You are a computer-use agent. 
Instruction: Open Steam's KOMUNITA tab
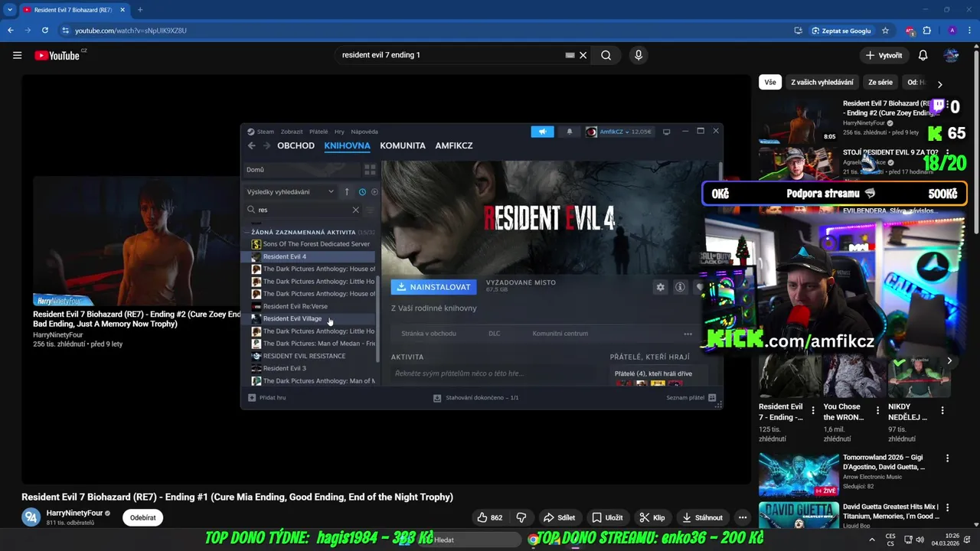403,145
